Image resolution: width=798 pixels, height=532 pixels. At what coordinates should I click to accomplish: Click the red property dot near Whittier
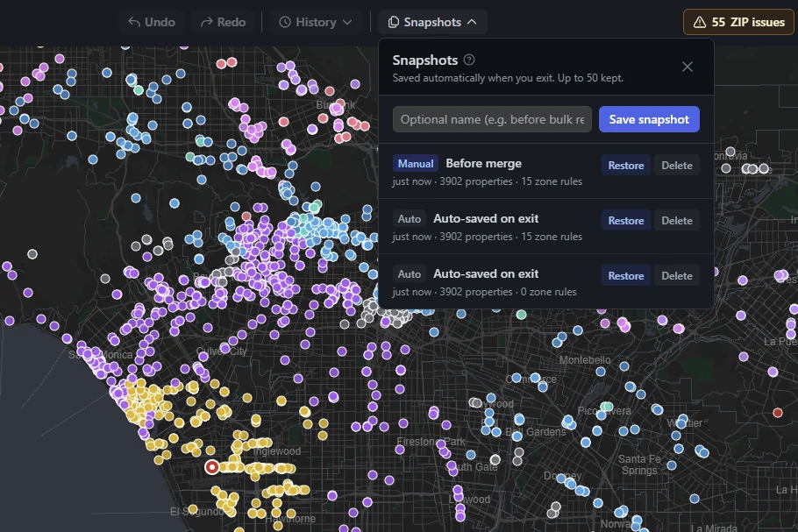click(778, 413)
